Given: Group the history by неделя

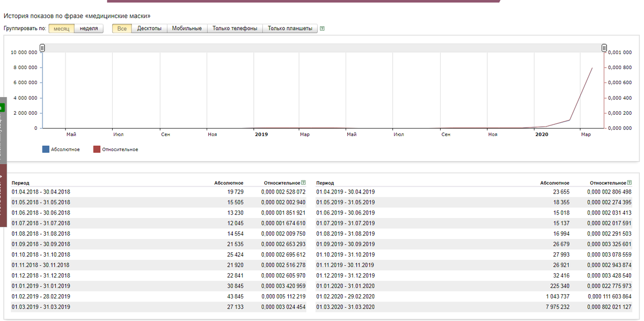Looking at the screenshot, I should coord(89,28).
